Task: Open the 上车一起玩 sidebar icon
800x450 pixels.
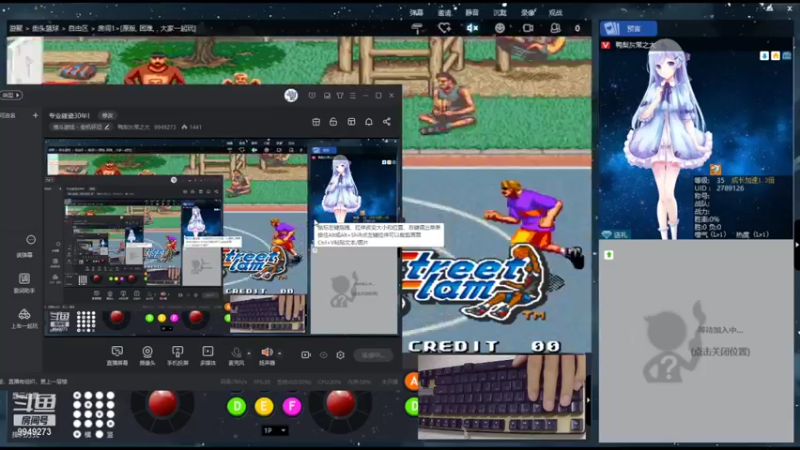Action: click(x=24, y=318)
